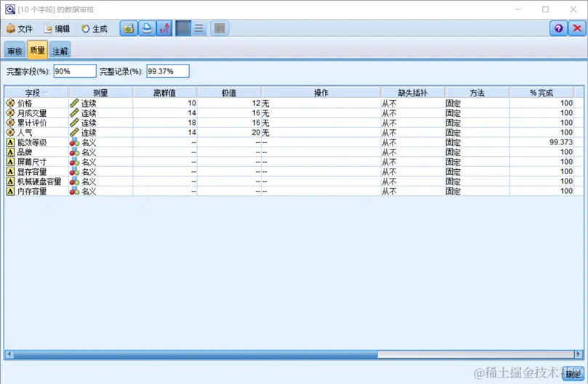This screenshot has height=384, width=588.
Task: Click the 完整字段(%) field showing 90%
Action: (75, 71)
